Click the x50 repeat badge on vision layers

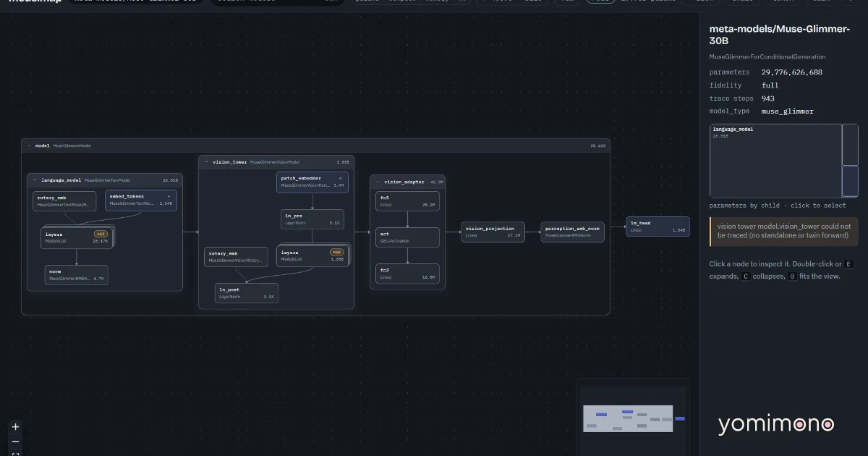pyautogui.click(x=336, y=252)
